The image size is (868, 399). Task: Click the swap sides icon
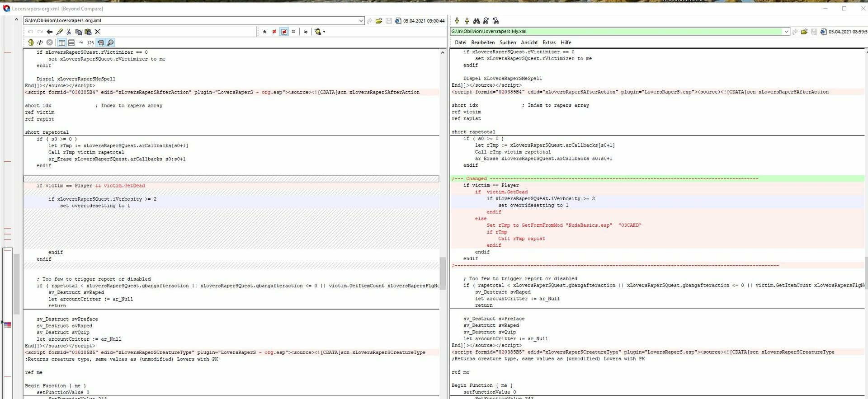(x=40, y=42)
